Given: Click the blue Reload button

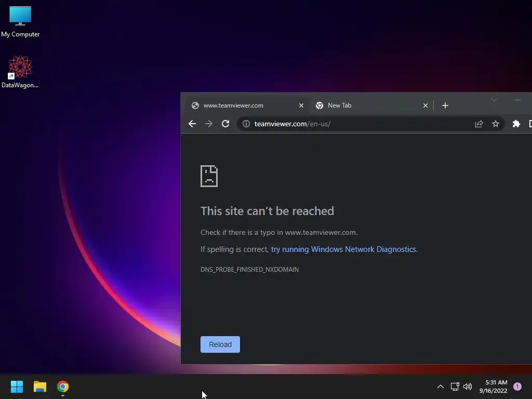Looking at the screenshot, I should tap(220, 344).
